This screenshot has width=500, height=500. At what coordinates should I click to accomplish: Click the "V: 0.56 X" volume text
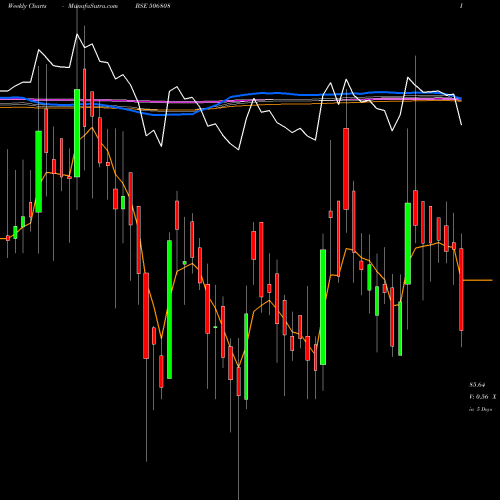click(482, 397)
